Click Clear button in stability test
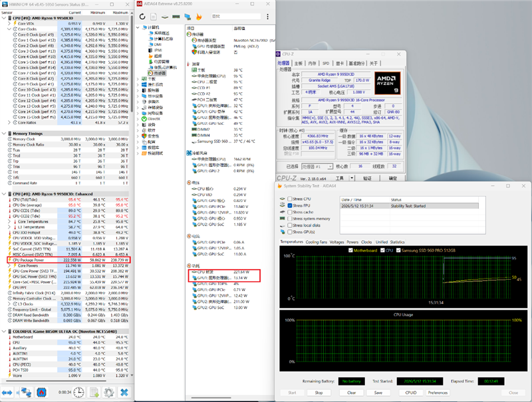Screen dimensions: 532x402 click(x=352, y=393)
